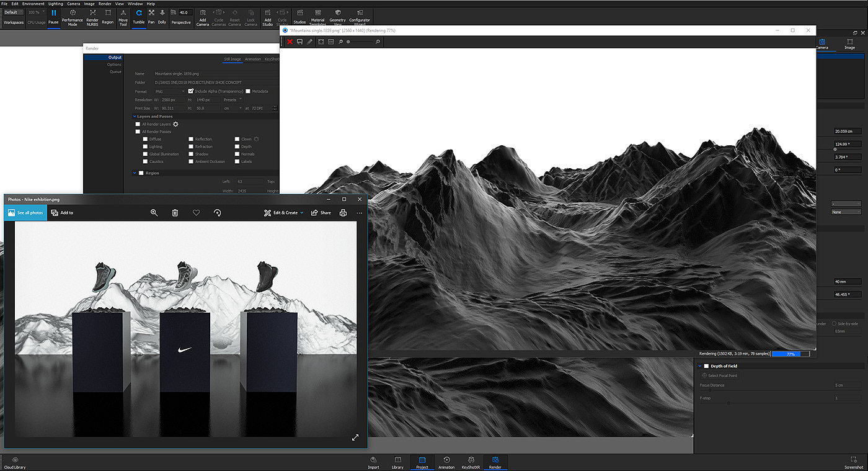Open the PNG format dropdown
Screen dimensions: 868x471
[x=169, y=91]
